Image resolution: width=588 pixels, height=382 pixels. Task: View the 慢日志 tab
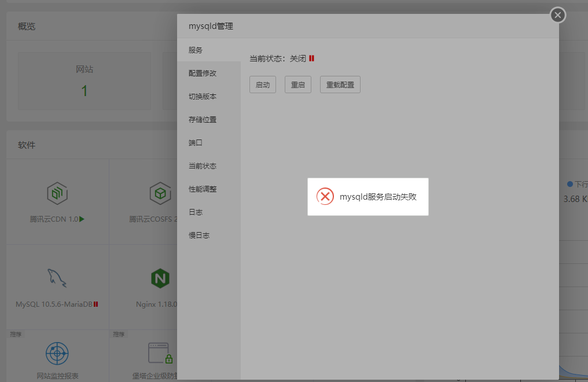(x=199, y=236)
